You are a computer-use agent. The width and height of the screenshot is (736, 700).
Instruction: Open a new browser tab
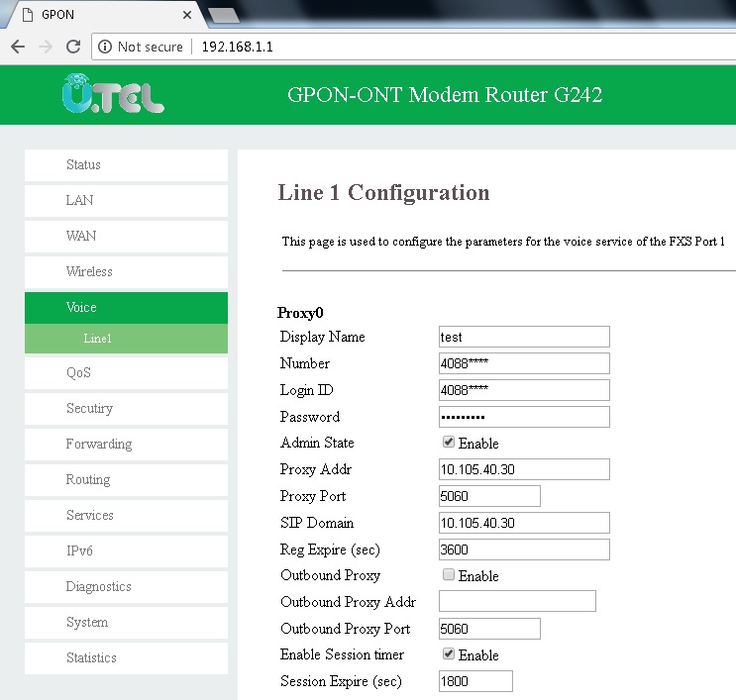pyautogui.click(x=224, y=15)
